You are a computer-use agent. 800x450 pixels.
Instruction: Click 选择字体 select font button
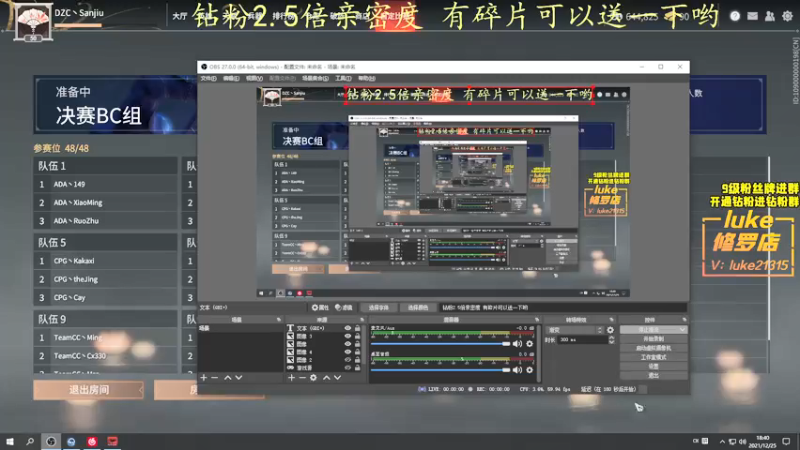click(379, 308)
